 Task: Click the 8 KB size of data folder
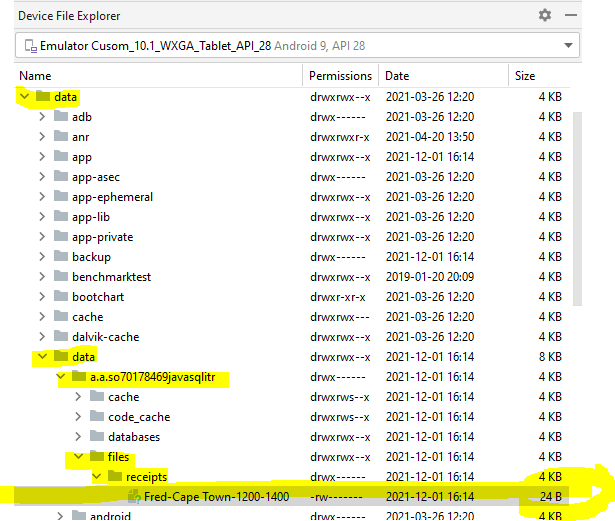(x=550, y=357)
